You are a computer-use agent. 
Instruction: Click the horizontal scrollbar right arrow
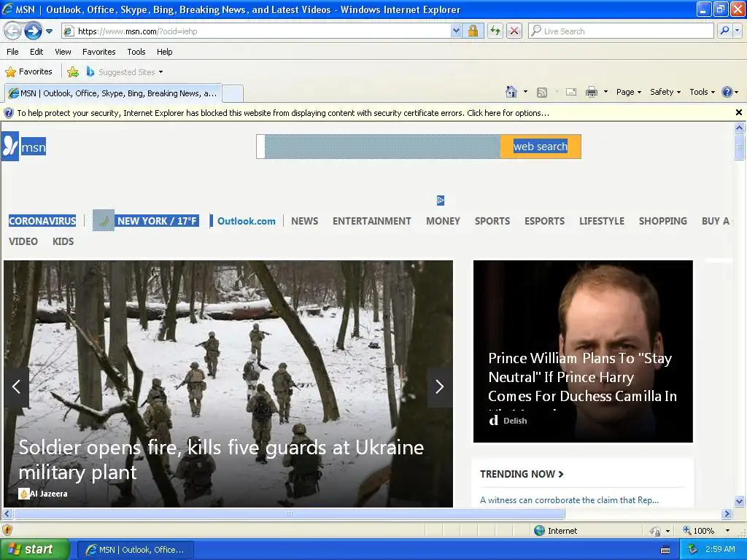[x=727, y=513]
